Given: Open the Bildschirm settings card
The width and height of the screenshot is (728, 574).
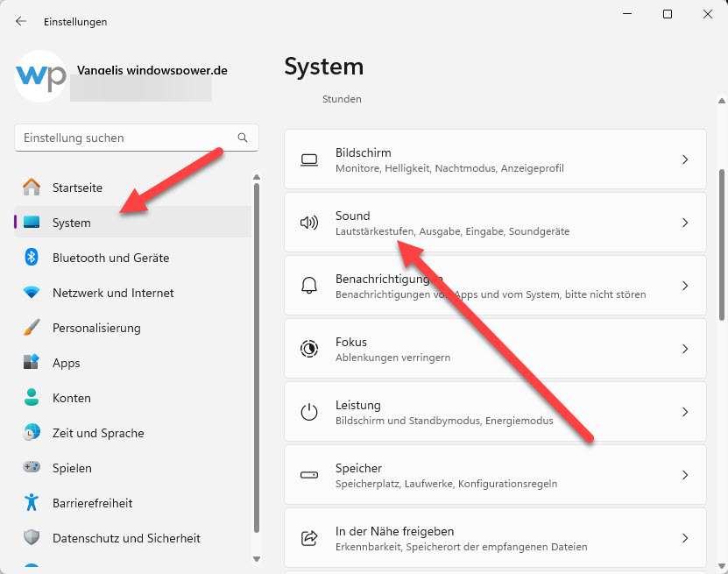Looking at the screenshot, I should point(495,159).
